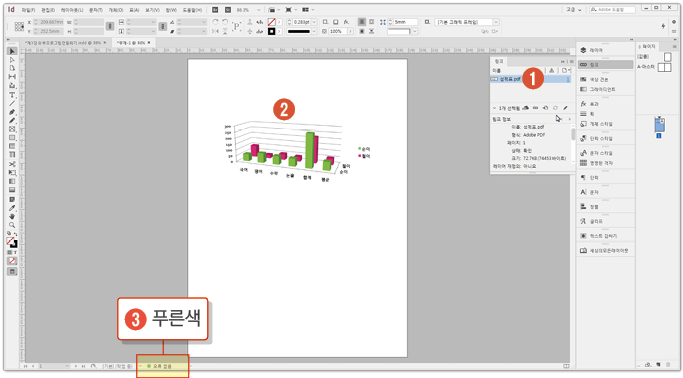The image size is (683, 378).
Task: Click the flip horizontal icon
Action: [x=215, y=31]
